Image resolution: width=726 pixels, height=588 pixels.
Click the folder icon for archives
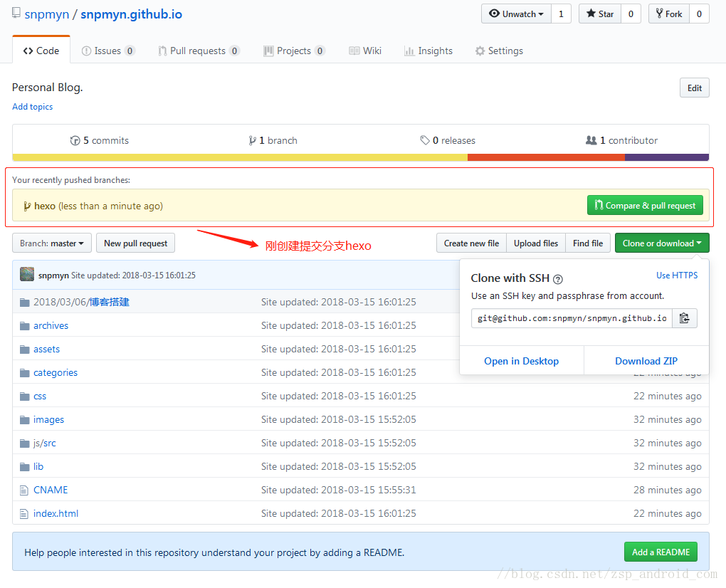[24, 326]
